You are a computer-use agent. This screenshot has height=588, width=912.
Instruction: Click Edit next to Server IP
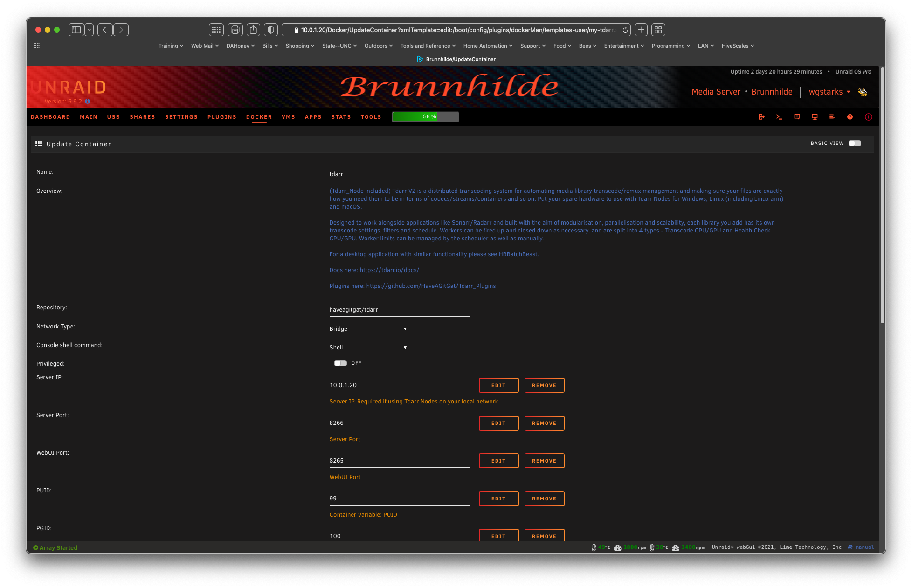coord(498,385)
